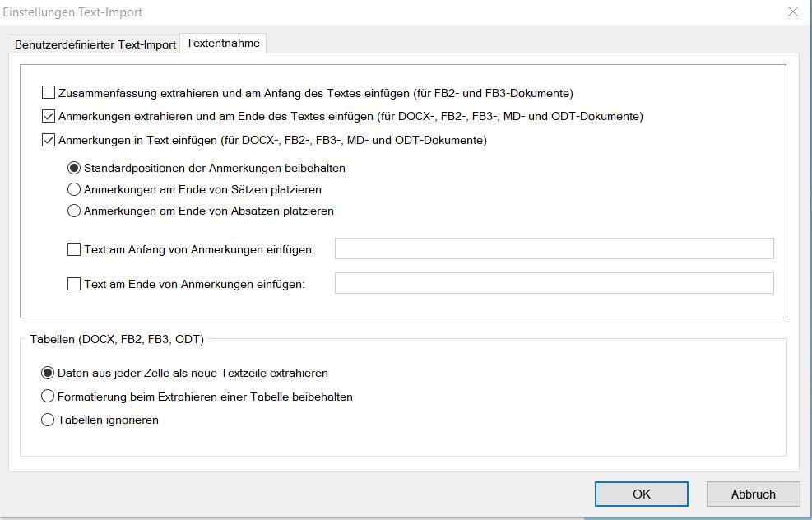Viewport: 812px width, 520px height.
Task: Switch to Benutzerdefinierter Text-Import tab
Action: [95, 44]
